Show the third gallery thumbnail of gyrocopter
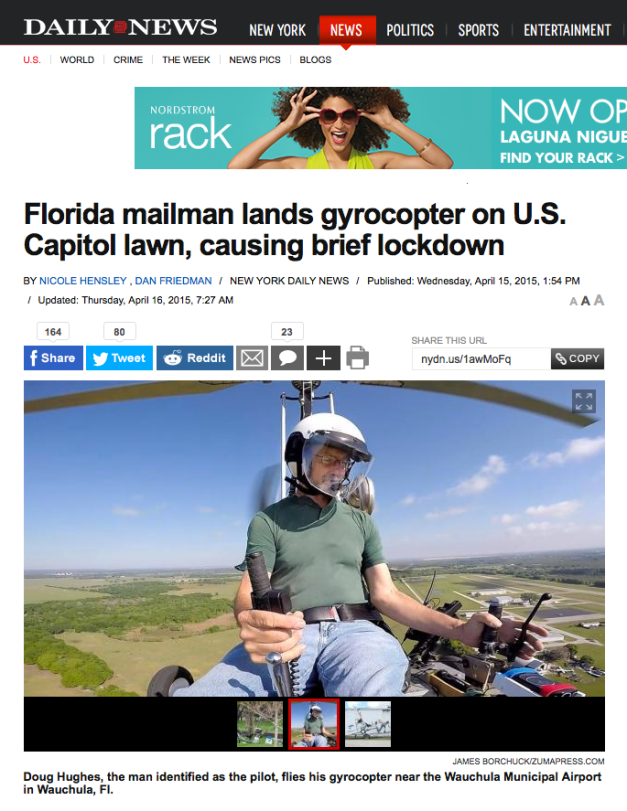Viewport: 627px width, 811px height. tap(368, 724)
